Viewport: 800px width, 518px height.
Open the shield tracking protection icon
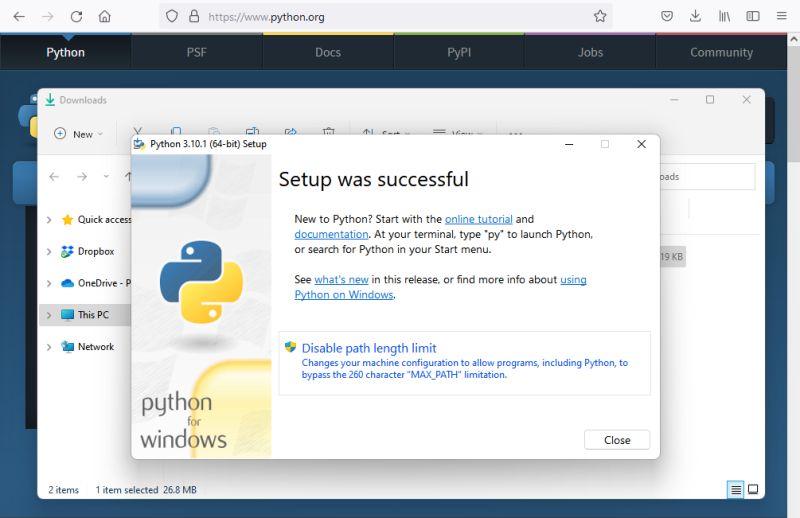[172, 16]
